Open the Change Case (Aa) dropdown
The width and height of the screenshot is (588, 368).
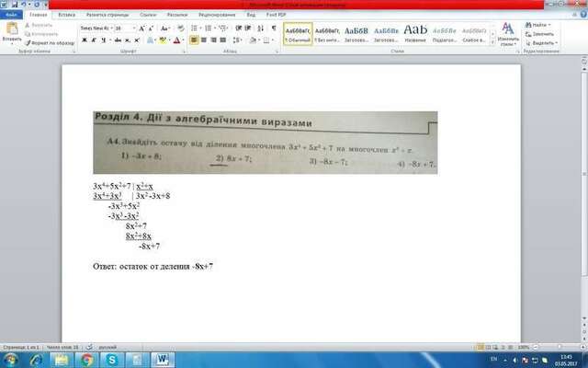pos(165,29)
